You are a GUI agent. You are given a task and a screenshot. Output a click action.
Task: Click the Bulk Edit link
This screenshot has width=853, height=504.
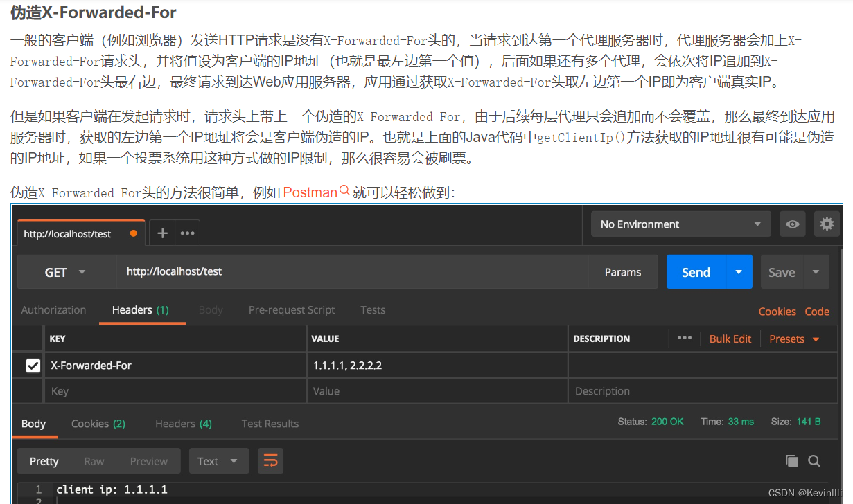(x=730, y=339)
